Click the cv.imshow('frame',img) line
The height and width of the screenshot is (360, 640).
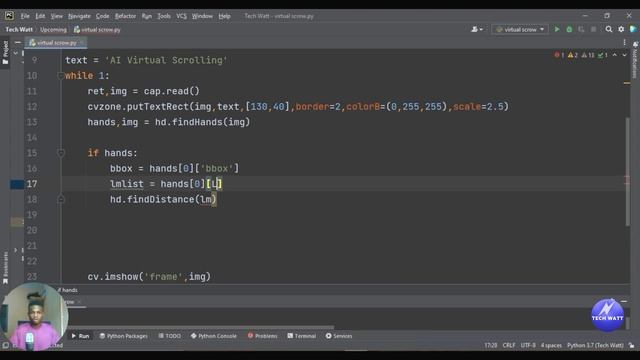click(149, 277)
